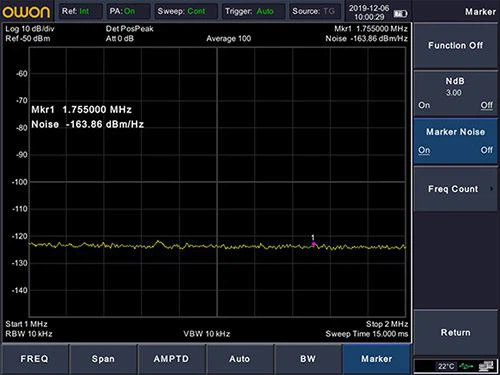Click the Att 0 dB label

click(120, 39)
